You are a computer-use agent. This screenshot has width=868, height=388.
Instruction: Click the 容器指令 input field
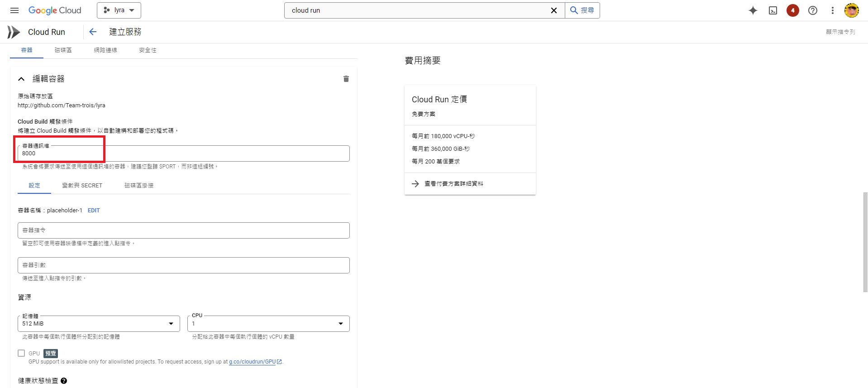point(184,230)
